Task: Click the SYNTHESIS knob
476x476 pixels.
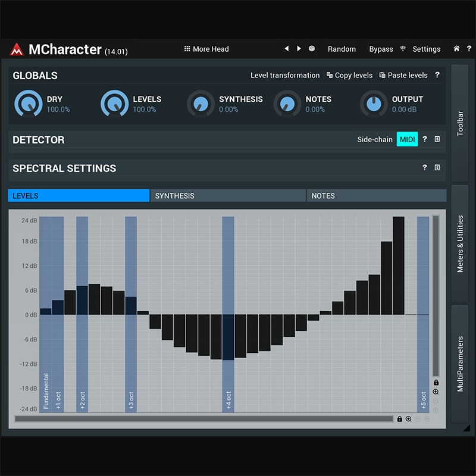Action: tap(201, 104)
